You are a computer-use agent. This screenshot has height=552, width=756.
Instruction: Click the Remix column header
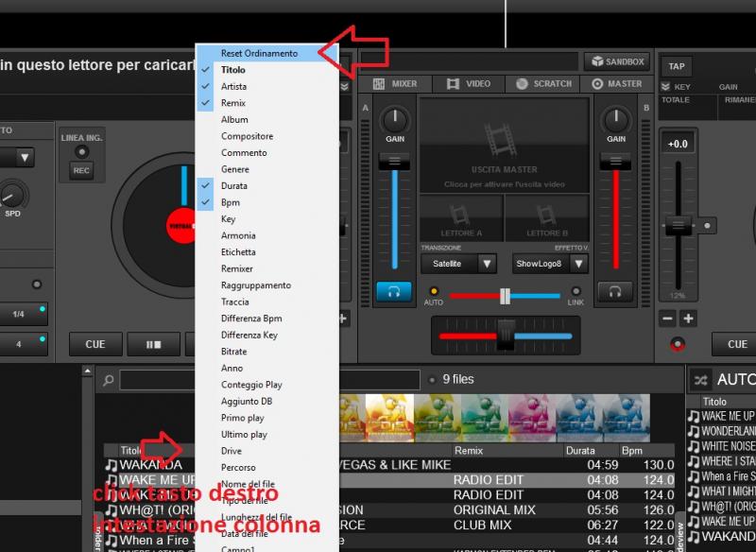tap(507, 451)
